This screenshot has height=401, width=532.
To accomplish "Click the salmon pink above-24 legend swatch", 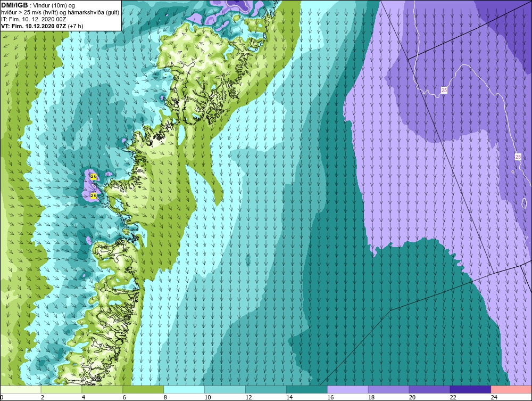I will pos(511,389).
